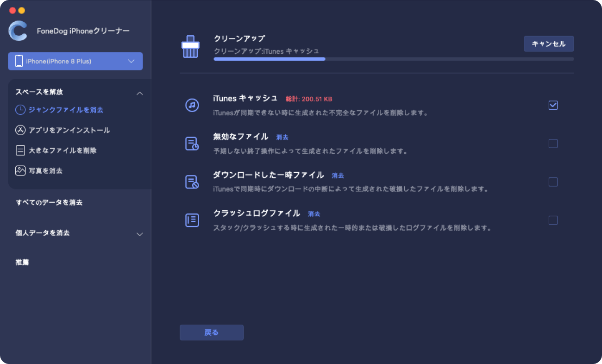
Task: Uncheck the iTunes キャッシュ checkbox
Action: [553, 105]
